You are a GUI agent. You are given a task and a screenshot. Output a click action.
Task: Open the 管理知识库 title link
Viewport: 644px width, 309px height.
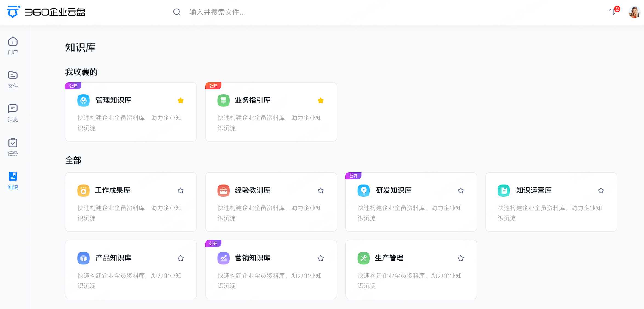113,100
